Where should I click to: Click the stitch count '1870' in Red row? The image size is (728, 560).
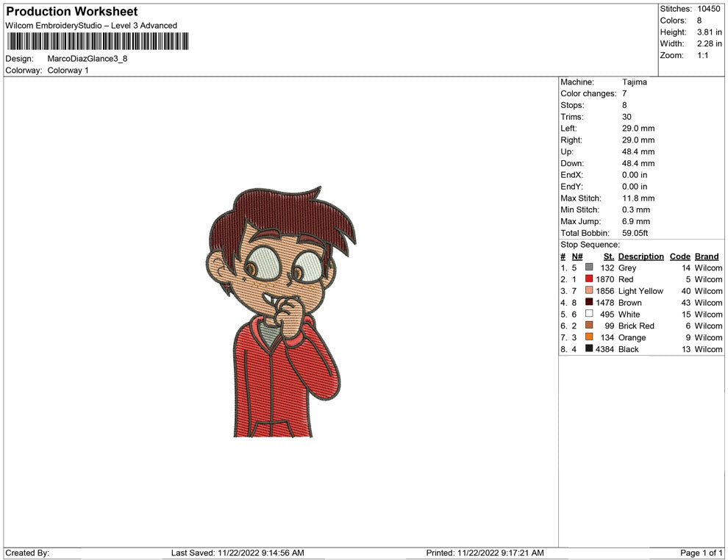(x=605, y=279)
